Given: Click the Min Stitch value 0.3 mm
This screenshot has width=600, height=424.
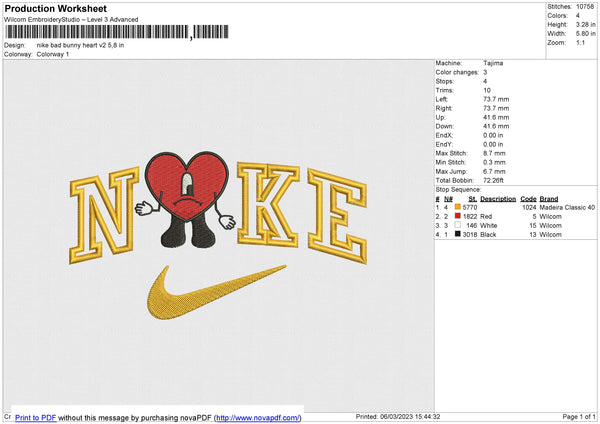Looking at the screenshot, I should point(494,162).
